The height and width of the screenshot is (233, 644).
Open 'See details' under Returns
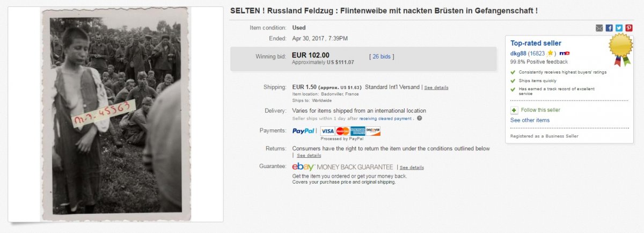(x=309, y=156)
